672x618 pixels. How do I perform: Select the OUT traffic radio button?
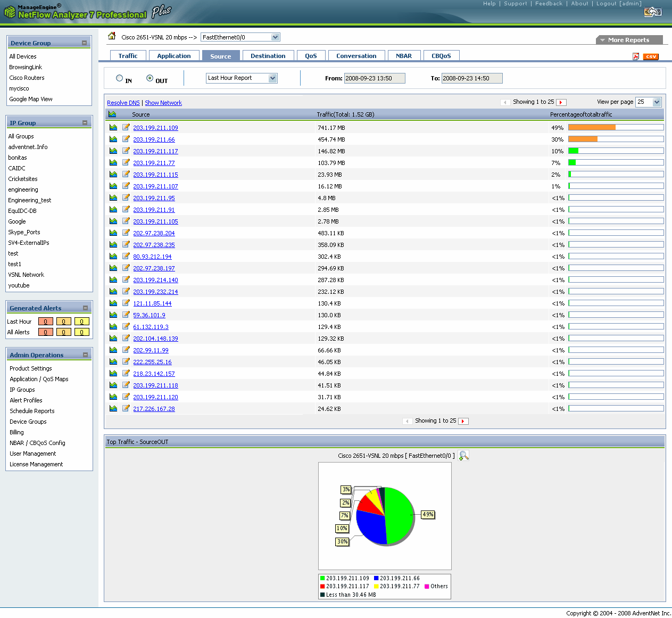point(150,78)
